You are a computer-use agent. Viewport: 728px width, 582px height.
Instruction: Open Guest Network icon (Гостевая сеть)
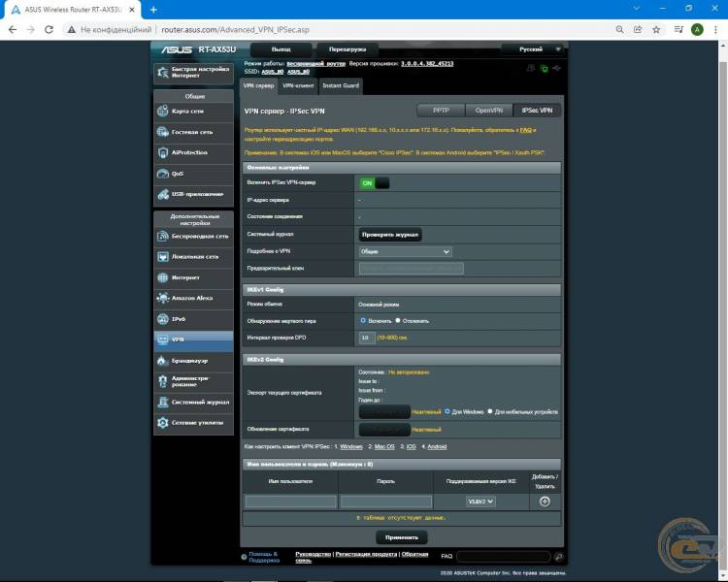162,132
